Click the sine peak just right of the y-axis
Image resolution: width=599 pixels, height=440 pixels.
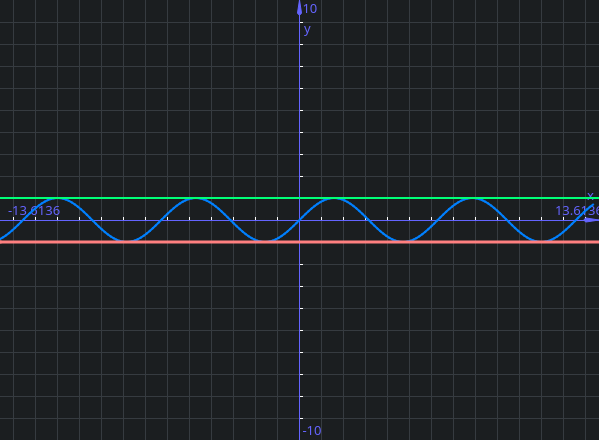(334, 199)
